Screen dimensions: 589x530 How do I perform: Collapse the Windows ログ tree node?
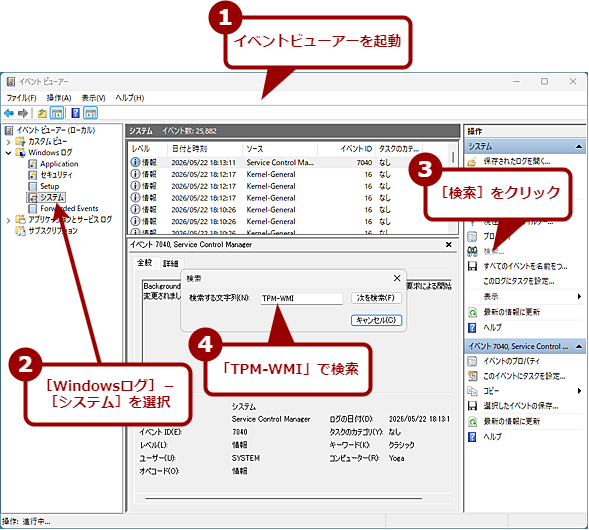(x=8, y=153)
